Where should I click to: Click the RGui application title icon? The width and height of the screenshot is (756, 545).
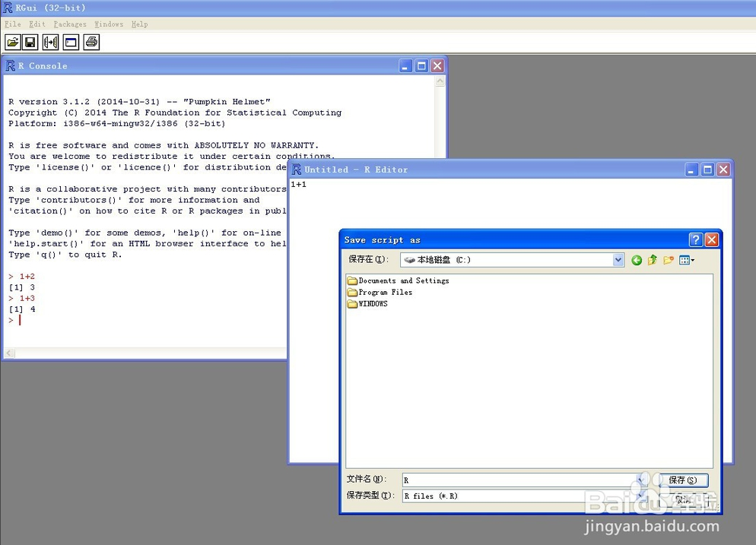(x=8, y=8)
